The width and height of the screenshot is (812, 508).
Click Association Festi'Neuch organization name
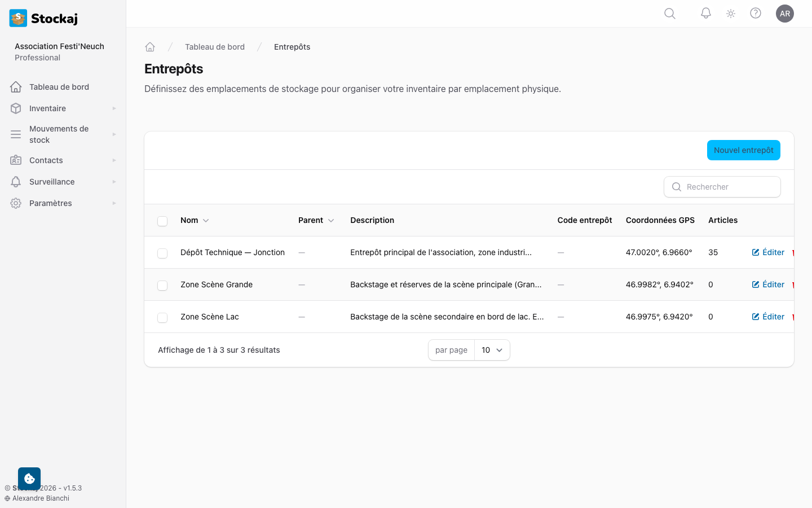(x=59, y=46)
